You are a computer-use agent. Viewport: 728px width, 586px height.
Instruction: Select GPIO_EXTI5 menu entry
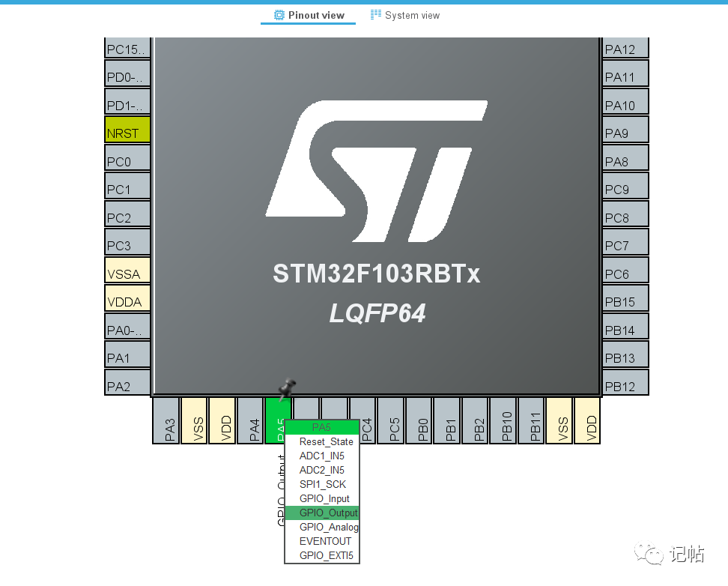322,555
